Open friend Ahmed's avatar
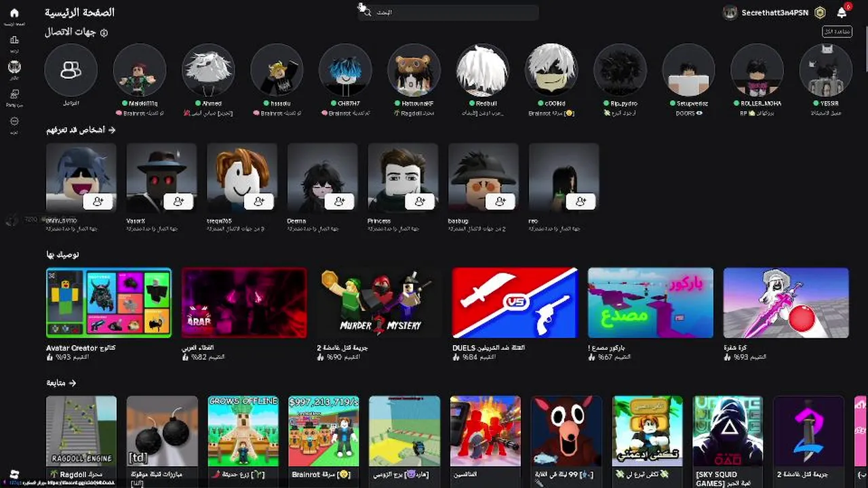This screenshot has height=488, width=868. [x=208, y=70]
